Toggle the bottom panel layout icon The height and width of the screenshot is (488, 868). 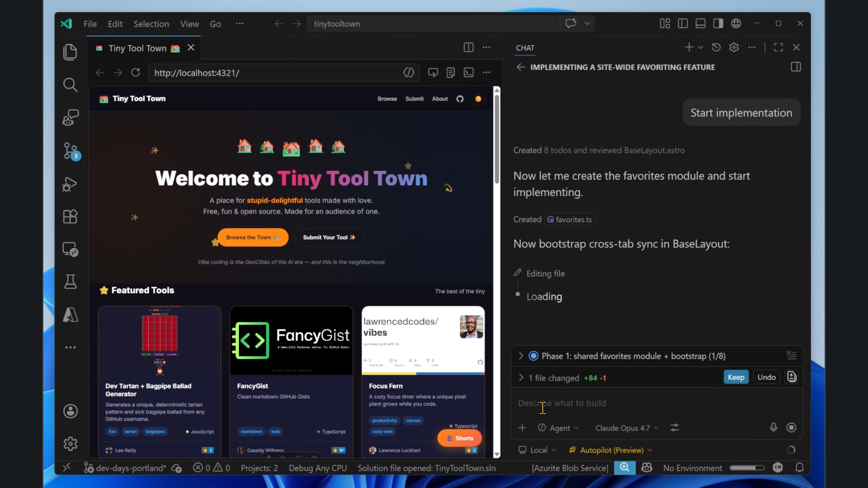(700, 23)
